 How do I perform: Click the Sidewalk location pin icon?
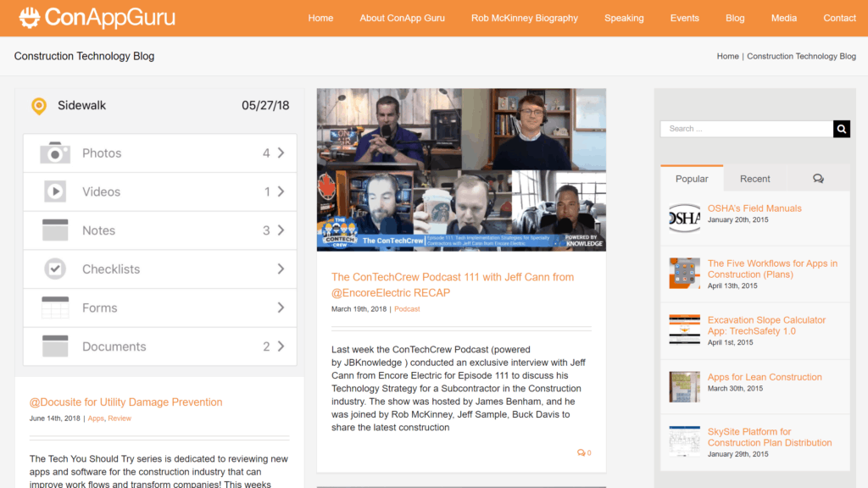click(39, 106)
